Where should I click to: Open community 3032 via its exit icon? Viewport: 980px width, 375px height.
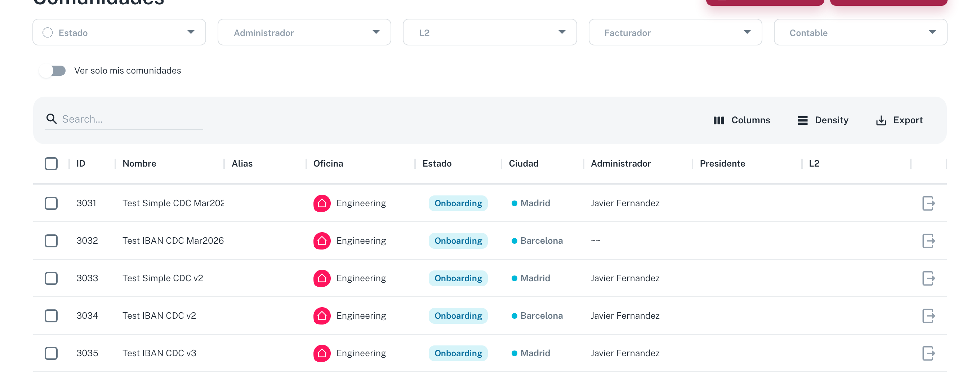[x=928, y=241]
